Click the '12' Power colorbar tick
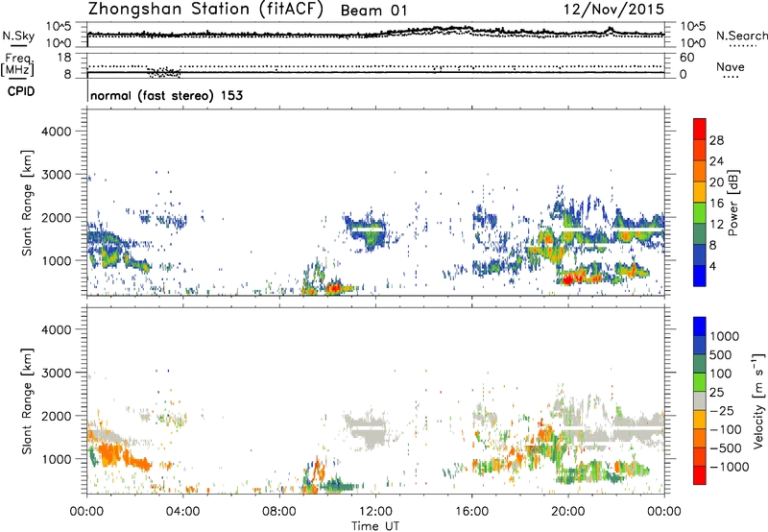Viewport: 768px width, 532px height. click(716, 225)
